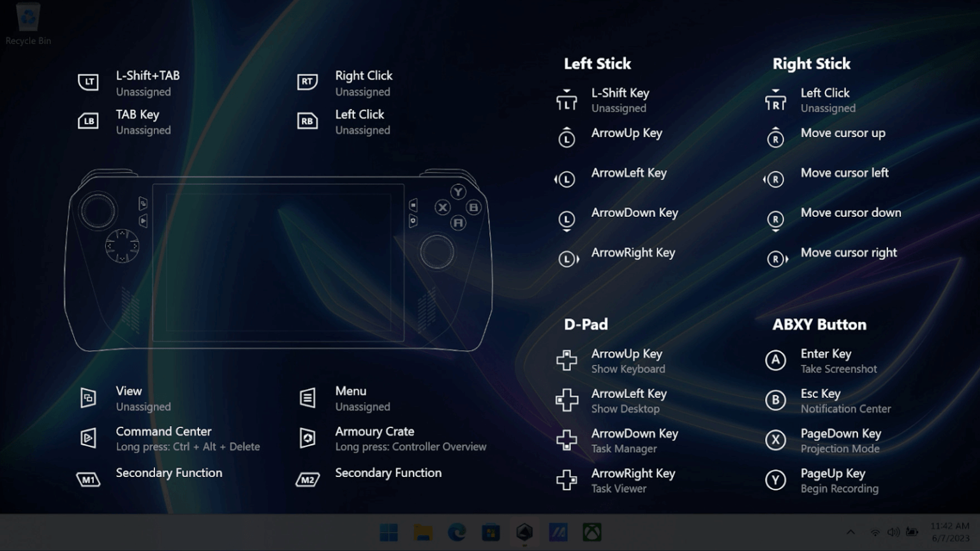Select the Menu button icon
Screen dimensions: 980x551
(308, 398)
